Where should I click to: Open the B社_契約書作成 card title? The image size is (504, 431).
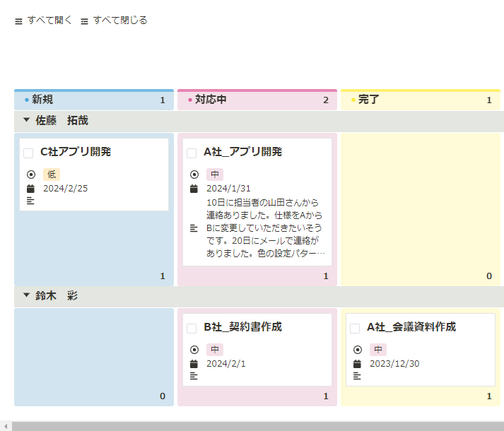pyautogui.click(x=242, y=327)
